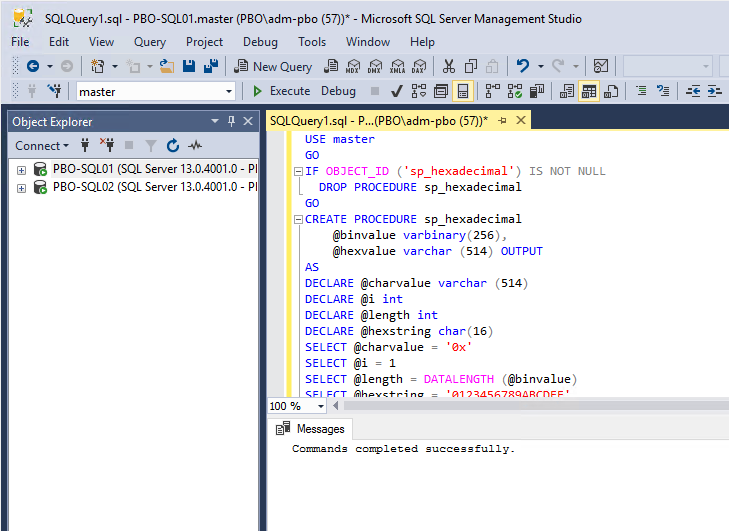Click the Copy icon
This screenshot has height=531, width=729.
point(471,66)
